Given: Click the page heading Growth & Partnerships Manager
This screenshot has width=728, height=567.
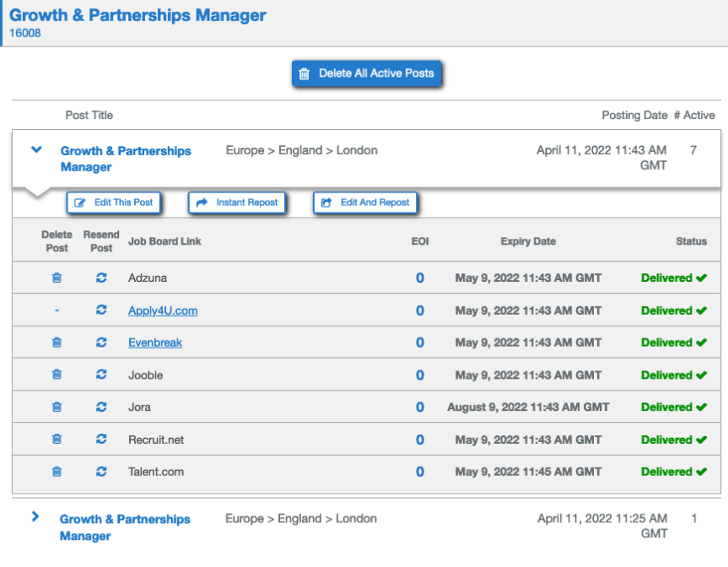Looking at the screenshot, I should pyautogui.click(x=138, y=15).
